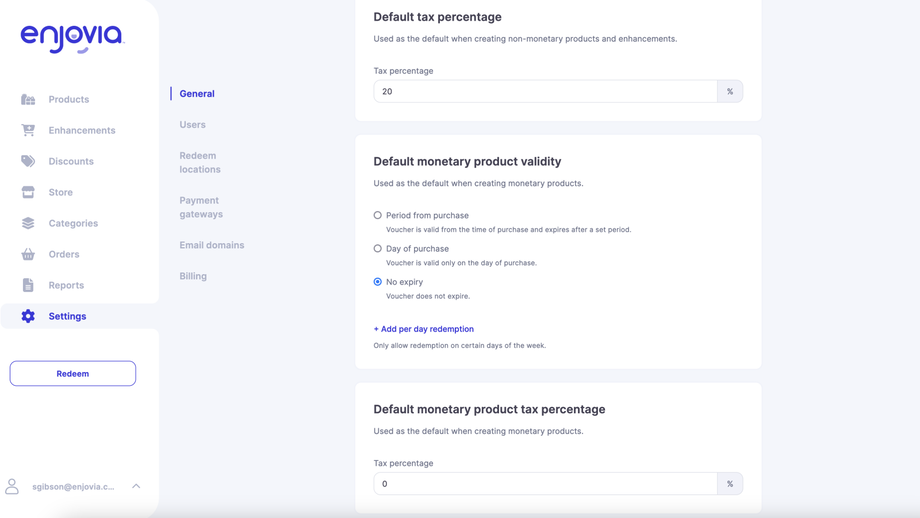This screenshot has height=518, width=920.
Task: Select the Period from purchase option
Action: click(x=378, y=215)
